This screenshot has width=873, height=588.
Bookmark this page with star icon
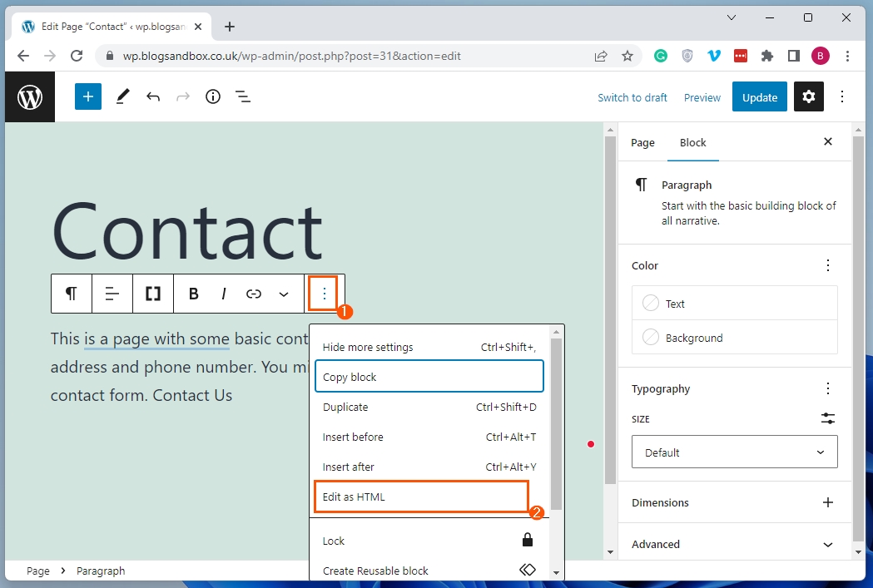[627, 56]
